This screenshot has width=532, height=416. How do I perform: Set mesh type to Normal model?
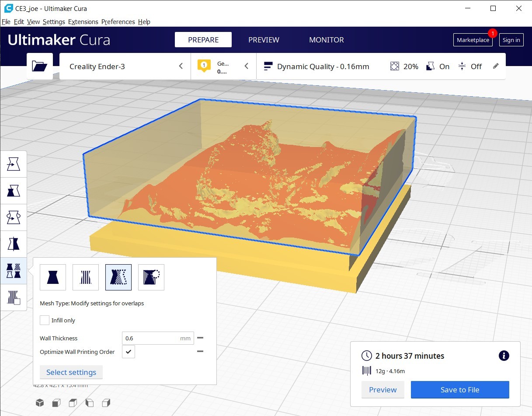tap(53, 277)
